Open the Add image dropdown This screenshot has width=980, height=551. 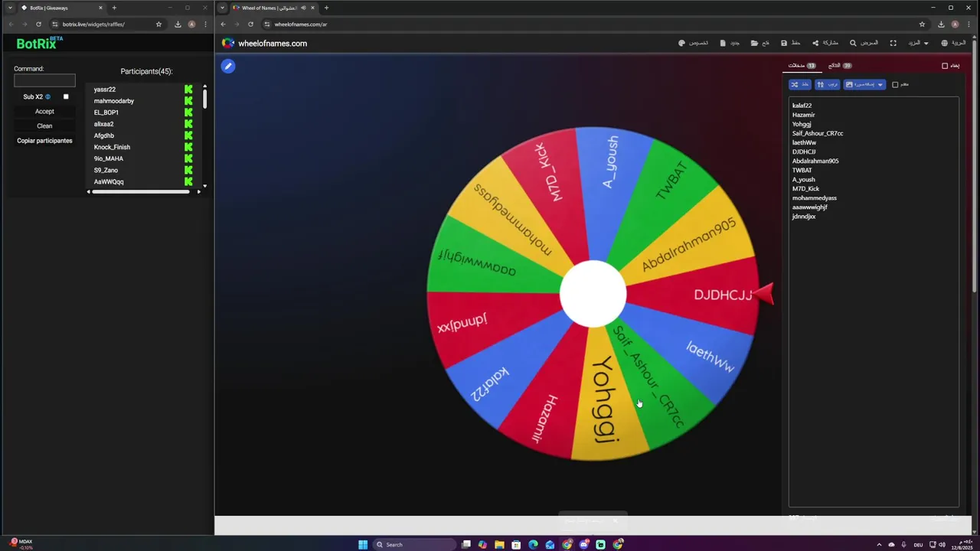point(864,84)
